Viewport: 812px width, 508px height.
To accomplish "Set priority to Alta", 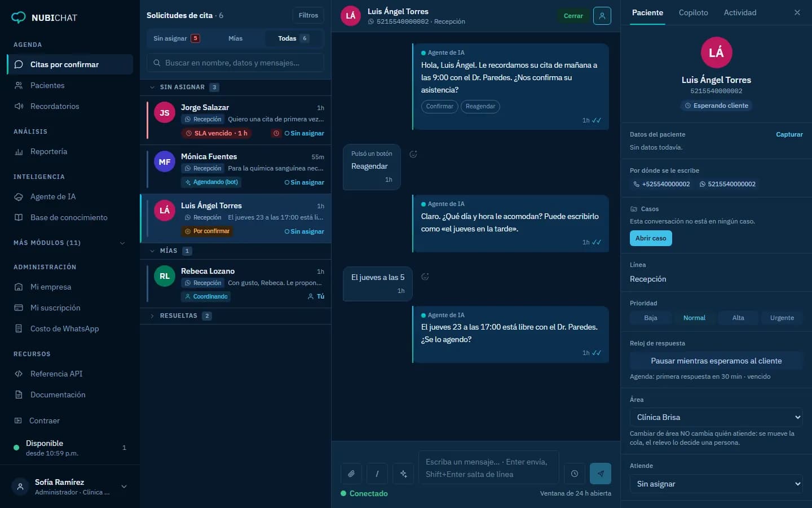I will (x=738, y=318).
